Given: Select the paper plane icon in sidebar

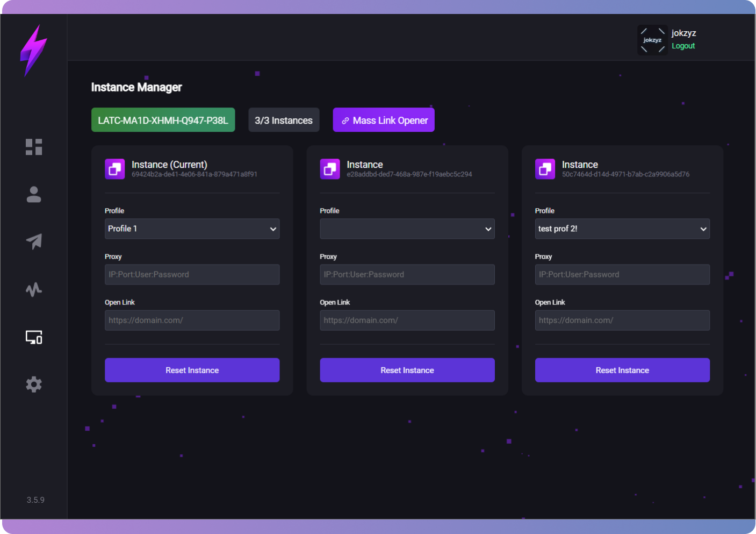Looking at the screenshot, I should (x=34, y=241).
